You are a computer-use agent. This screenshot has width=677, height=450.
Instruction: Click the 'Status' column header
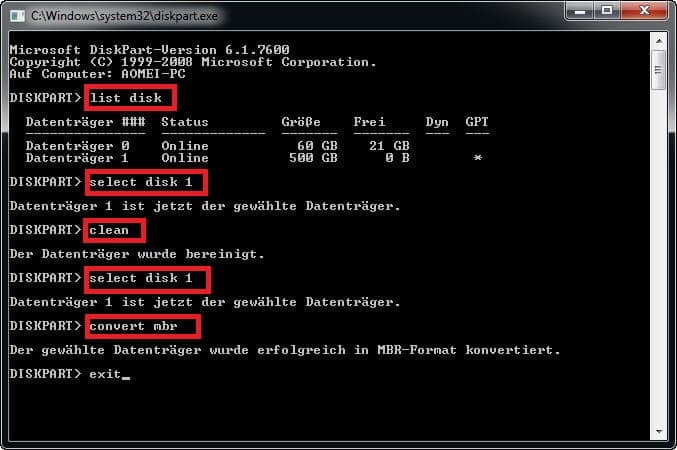(x=185, y=122)
